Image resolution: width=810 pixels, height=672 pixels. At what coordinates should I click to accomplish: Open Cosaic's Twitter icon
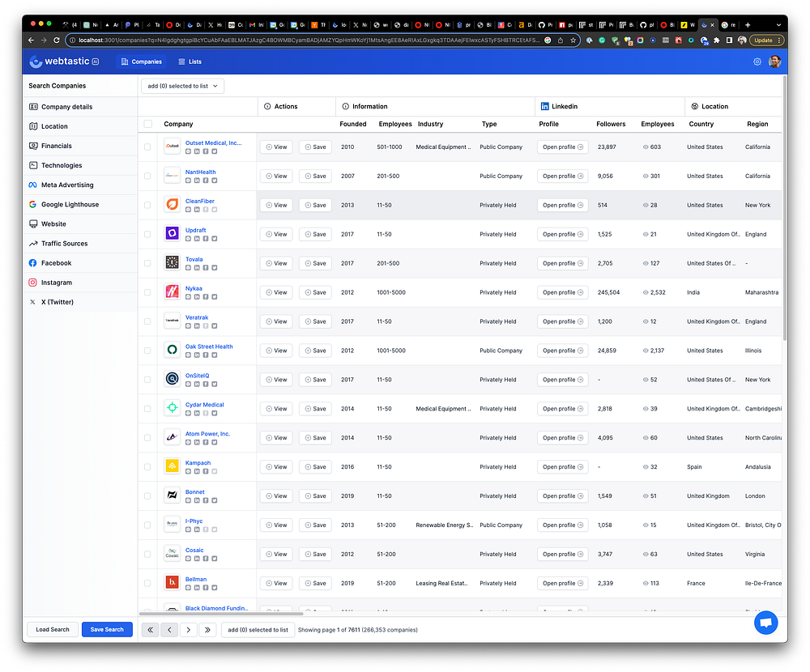(215, 559)
